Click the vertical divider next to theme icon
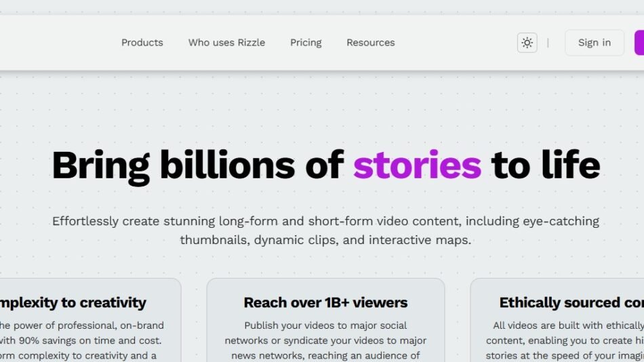This screenshot has width=644, height=362. point(548,43)
